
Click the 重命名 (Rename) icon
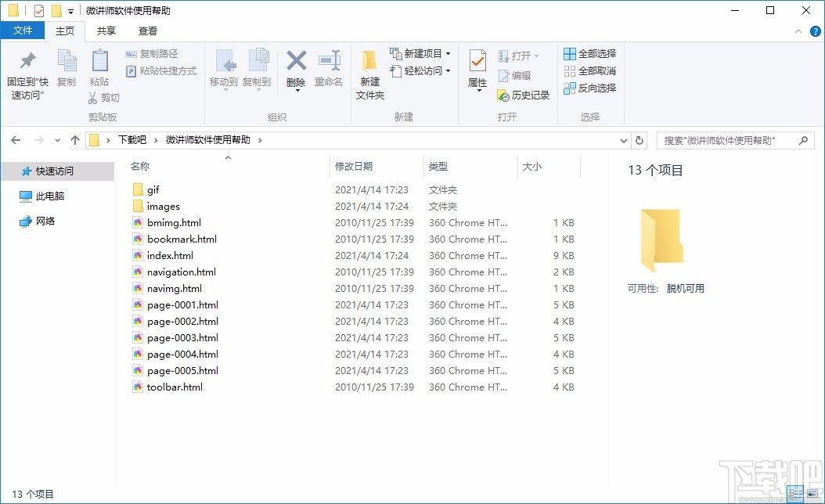[x=329, y=70]
